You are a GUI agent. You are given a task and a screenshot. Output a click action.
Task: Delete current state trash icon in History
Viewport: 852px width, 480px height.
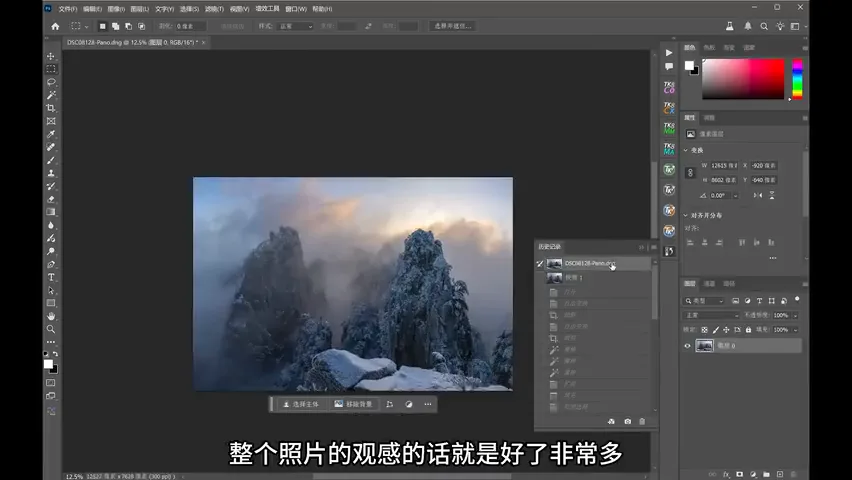[x=642, y=421]
